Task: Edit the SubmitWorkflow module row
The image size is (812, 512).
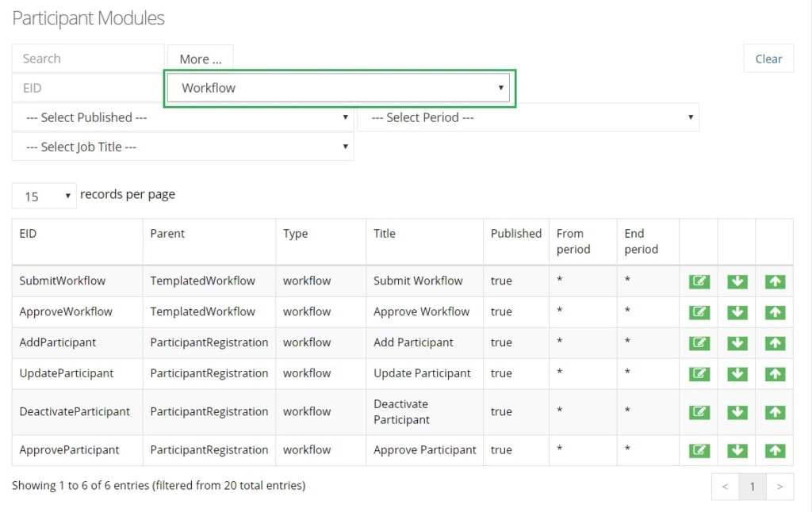Action: (x=699, y=281)
